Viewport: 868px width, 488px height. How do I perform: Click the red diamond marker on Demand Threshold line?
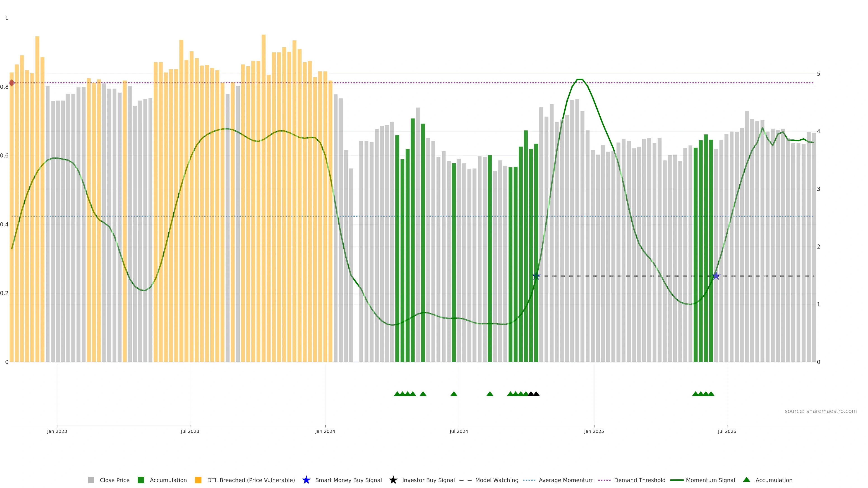click(12, 83)
